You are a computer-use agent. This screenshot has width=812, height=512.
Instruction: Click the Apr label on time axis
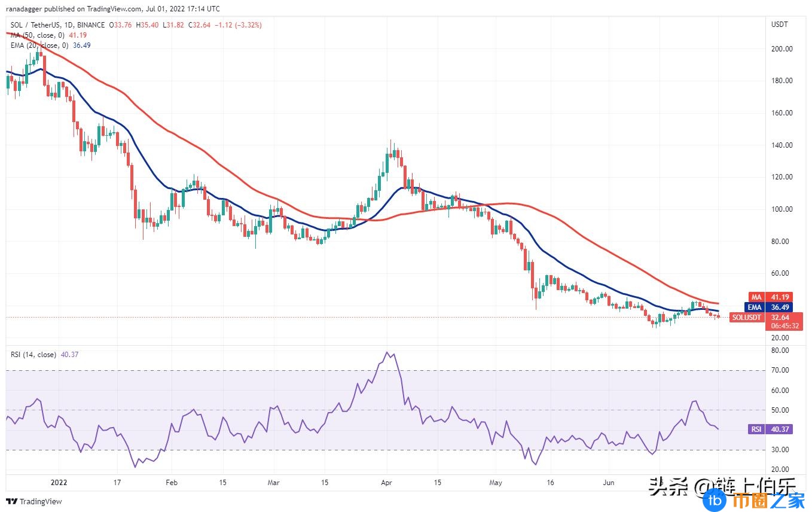386,481
